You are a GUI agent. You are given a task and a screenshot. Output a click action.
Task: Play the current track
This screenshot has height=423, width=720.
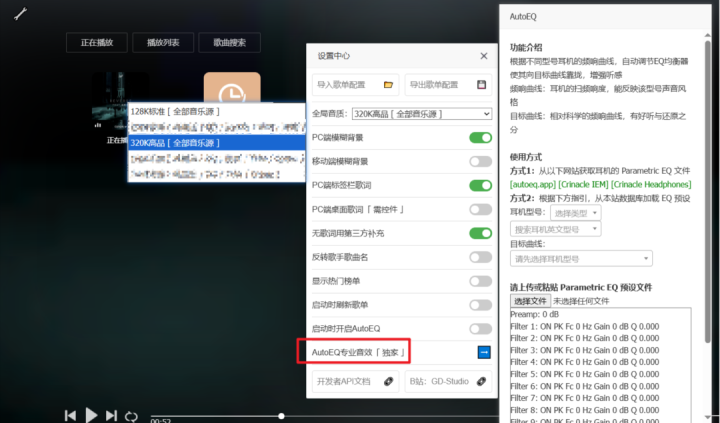click(91, 414)
